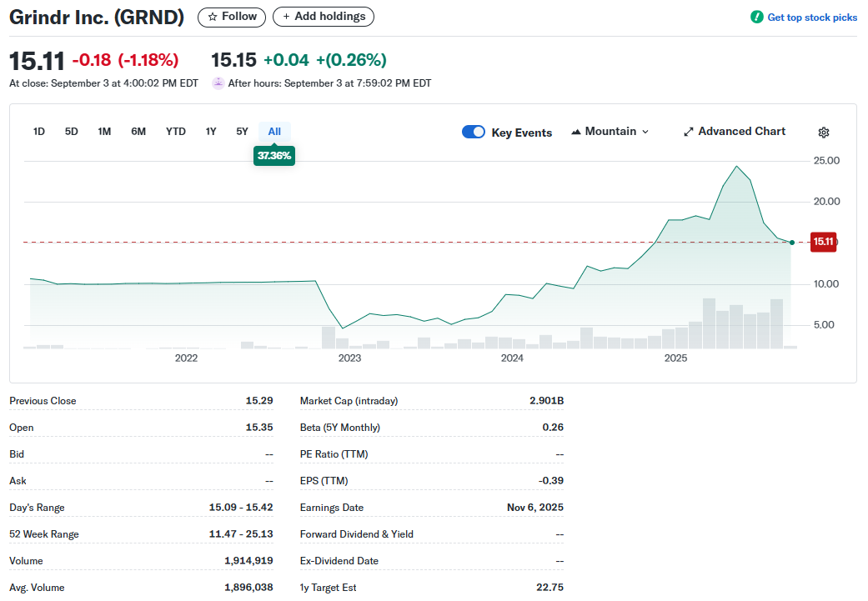This screenshot has width=868, height=601.
Task: Click the After hours timestamp text
Action: 329,83
